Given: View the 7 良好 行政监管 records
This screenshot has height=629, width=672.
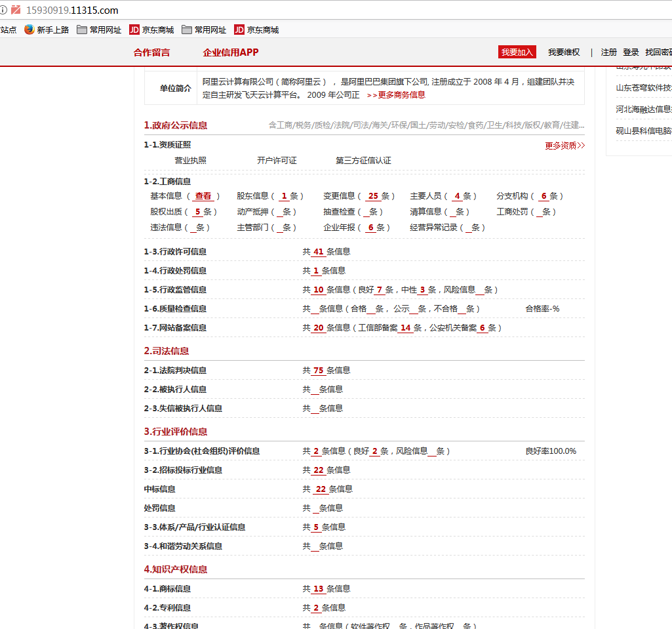Looking at the screenshot, I should coord(380,290).
